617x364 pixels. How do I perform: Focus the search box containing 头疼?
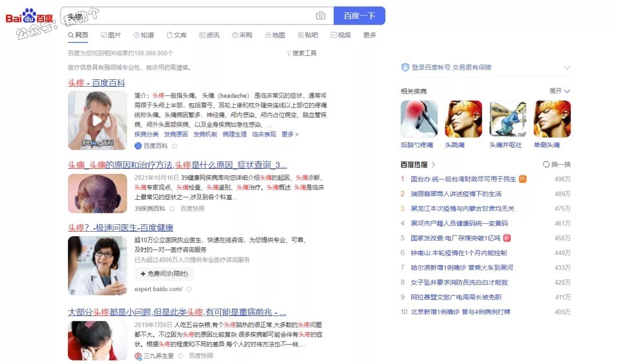[x=197, y=16]
